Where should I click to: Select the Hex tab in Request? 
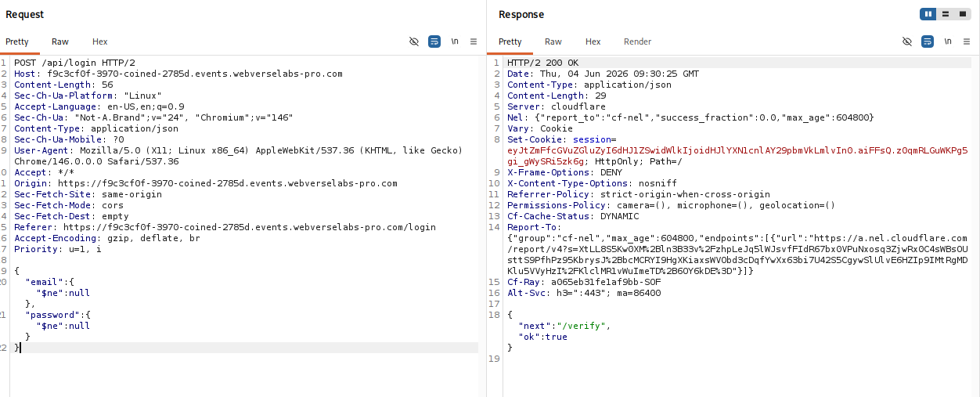[100, 42]
